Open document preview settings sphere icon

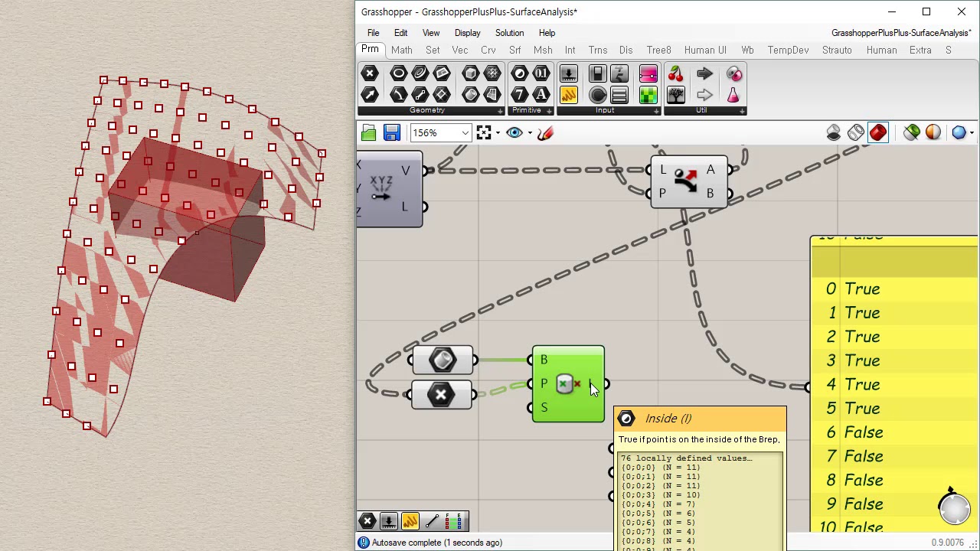point(933,133)
